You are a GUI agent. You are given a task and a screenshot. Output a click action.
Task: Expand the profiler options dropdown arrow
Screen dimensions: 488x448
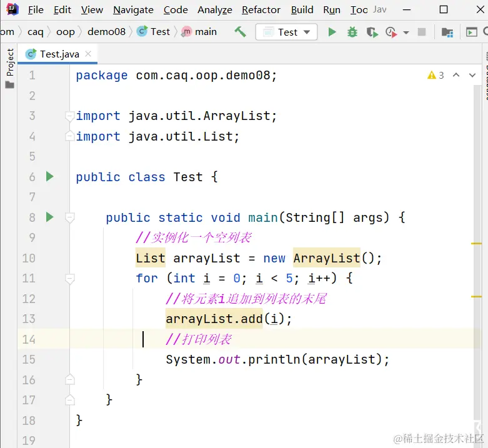406,32
